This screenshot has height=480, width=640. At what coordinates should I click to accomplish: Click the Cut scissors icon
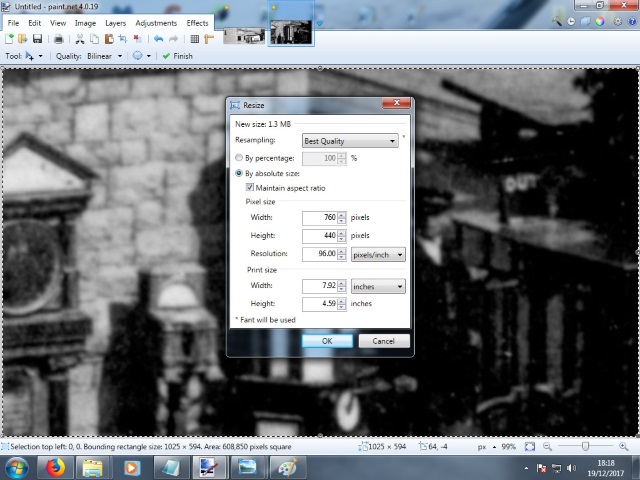[80, 39]
